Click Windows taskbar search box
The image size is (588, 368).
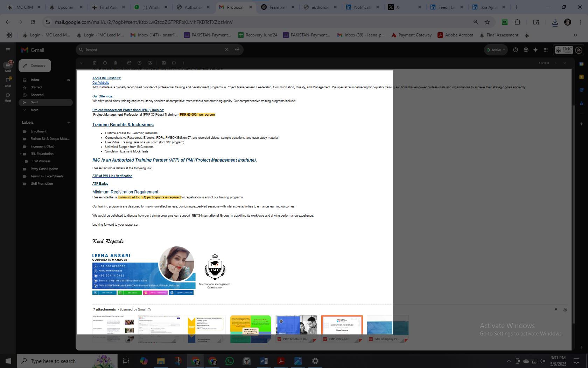[x=67, y=361]
